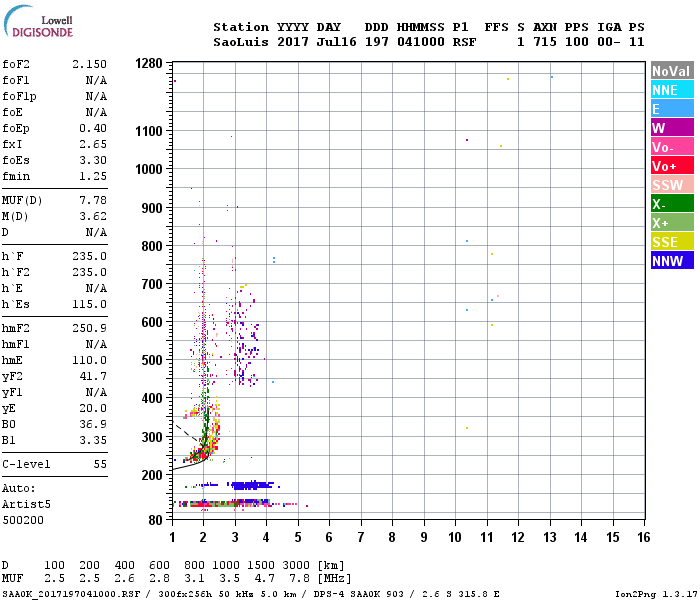Click the M(D) value 3.62
This screenshot has height=600, width=700.
(x=93, y=216)
